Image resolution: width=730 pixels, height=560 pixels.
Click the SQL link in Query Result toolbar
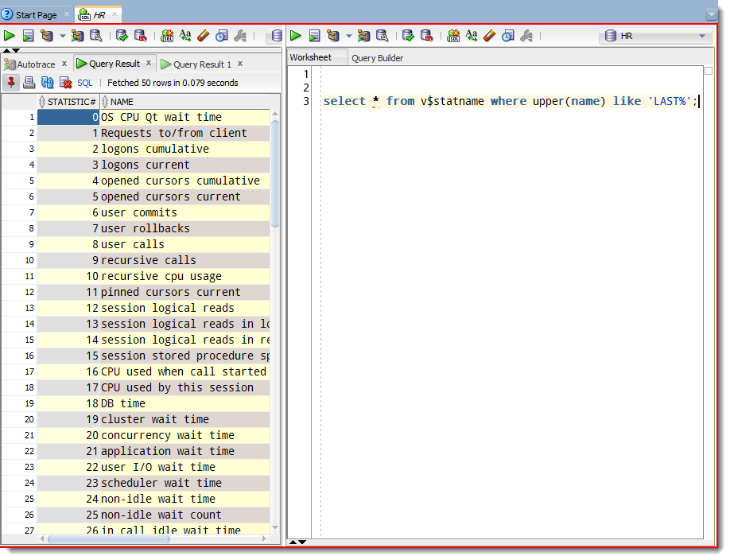[85, 83]
